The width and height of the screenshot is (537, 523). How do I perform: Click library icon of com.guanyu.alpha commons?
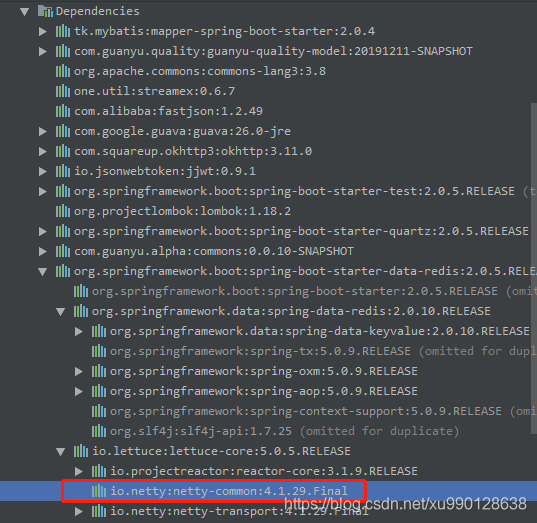63,251
